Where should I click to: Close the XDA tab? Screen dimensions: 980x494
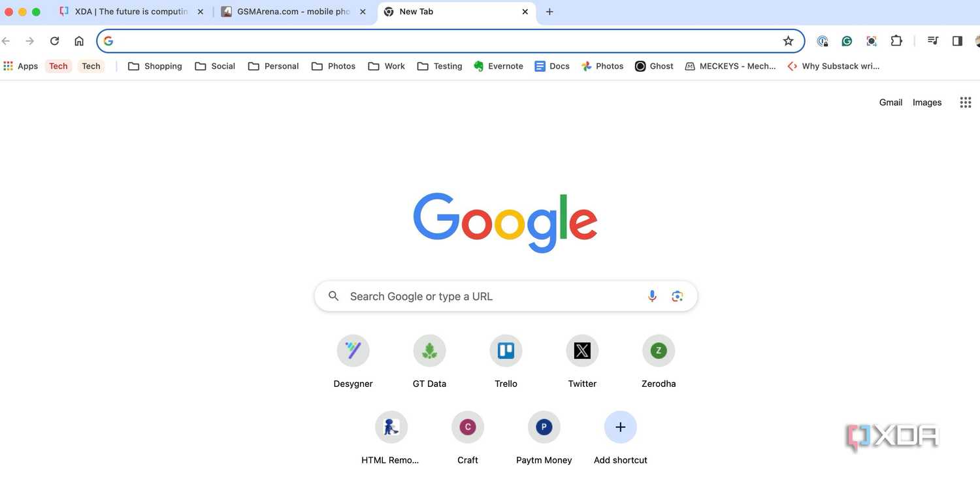click(200, 12)
